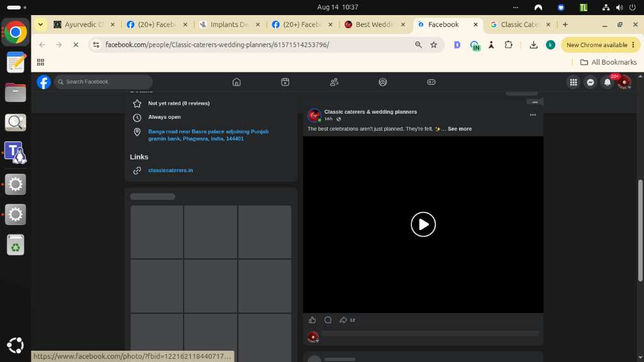
Task: Click the comment icon under the video post
Action: tap(328, 320)
